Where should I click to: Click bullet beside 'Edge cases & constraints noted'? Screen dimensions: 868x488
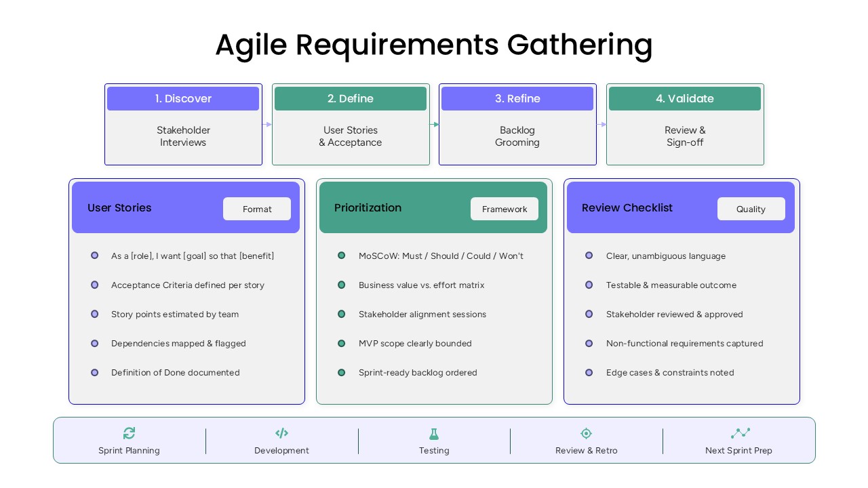pyautogui.click(x=589, y=372)
